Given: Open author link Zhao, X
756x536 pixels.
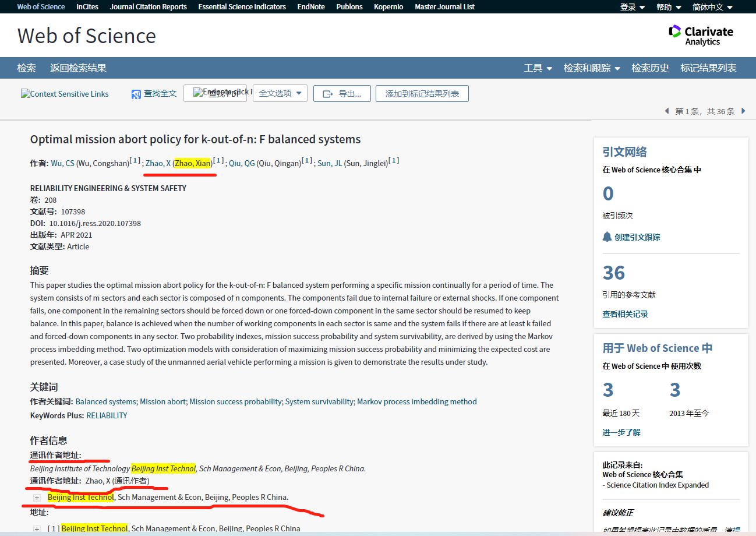Looking at the screenshot, I should (x=158, y=163).
